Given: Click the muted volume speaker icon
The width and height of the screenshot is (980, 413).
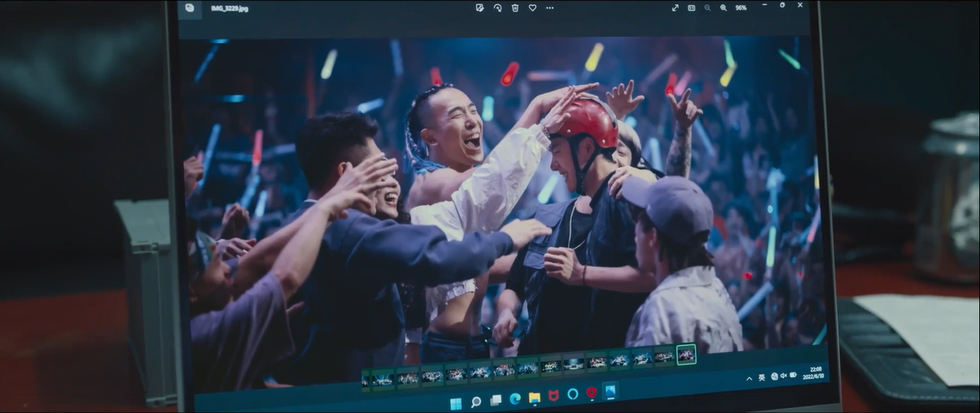Looking at the screenshot, I should point(783,375).
